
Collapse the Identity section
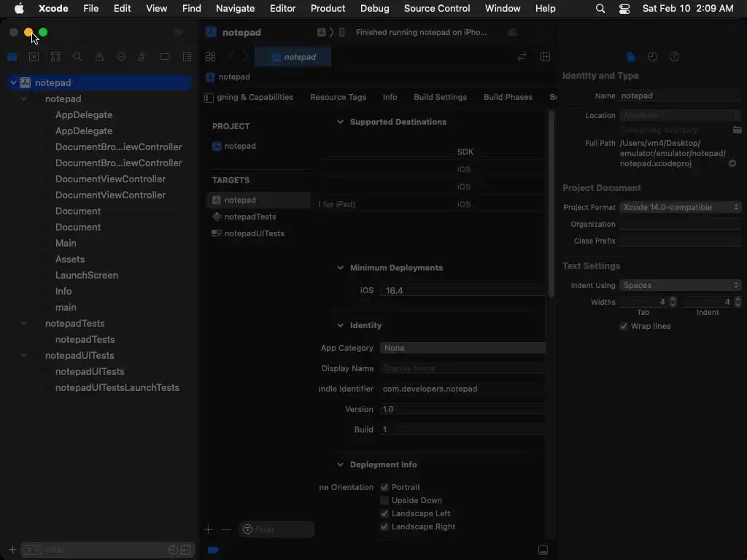point(340,325)
